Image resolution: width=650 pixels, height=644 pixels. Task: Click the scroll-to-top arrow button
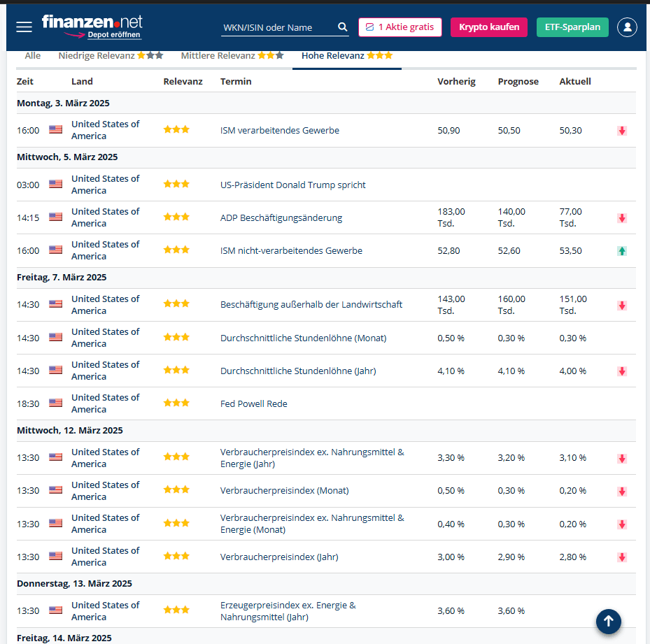[x=608, y=621]
